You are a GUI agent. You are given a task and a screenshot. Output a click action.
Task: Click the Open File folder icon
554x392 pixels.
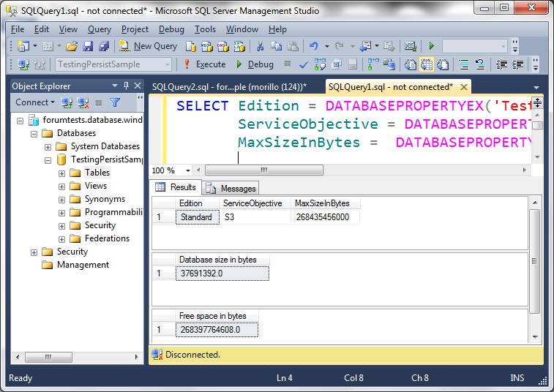[72, 46]
